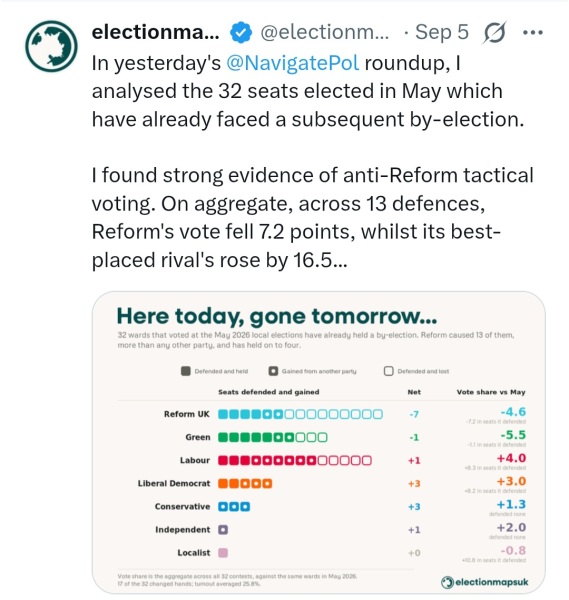Click first Conservative blue seat square
The image size is (569, 600).
click(x=223, y=507)
